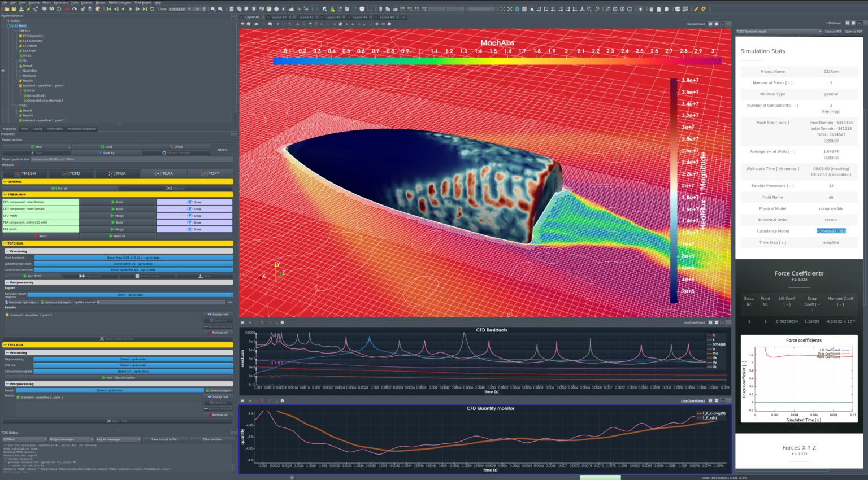Show the CFD mesh via its Show toggle
The image size is (868, 480).
point(194,216)
